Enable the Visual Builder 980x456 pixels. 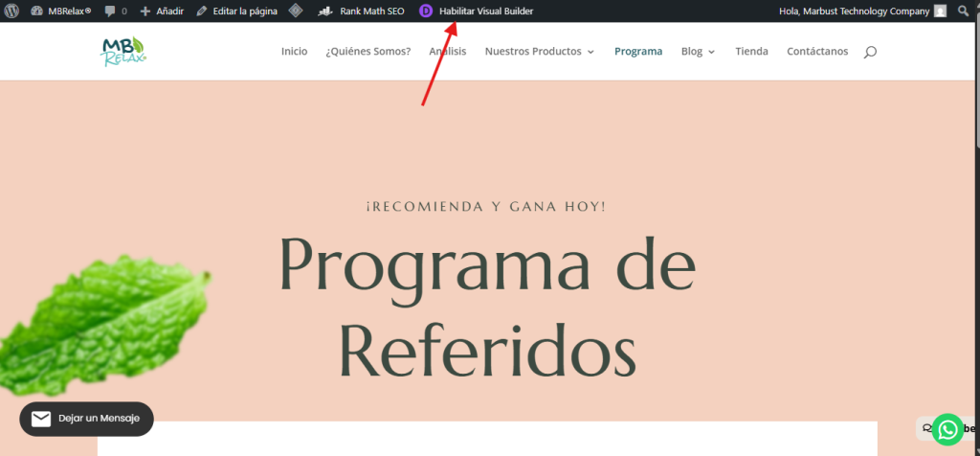(486, 11)
